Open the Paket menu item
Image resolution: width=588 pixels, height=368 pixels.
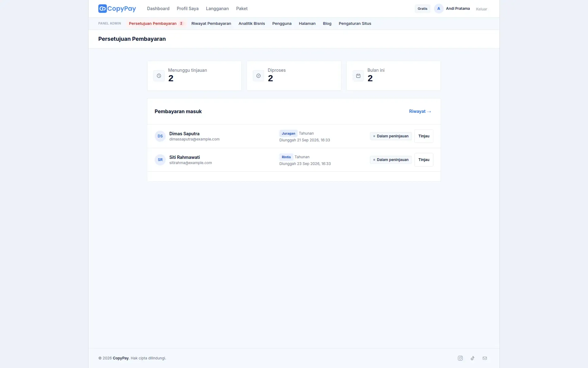242,9
